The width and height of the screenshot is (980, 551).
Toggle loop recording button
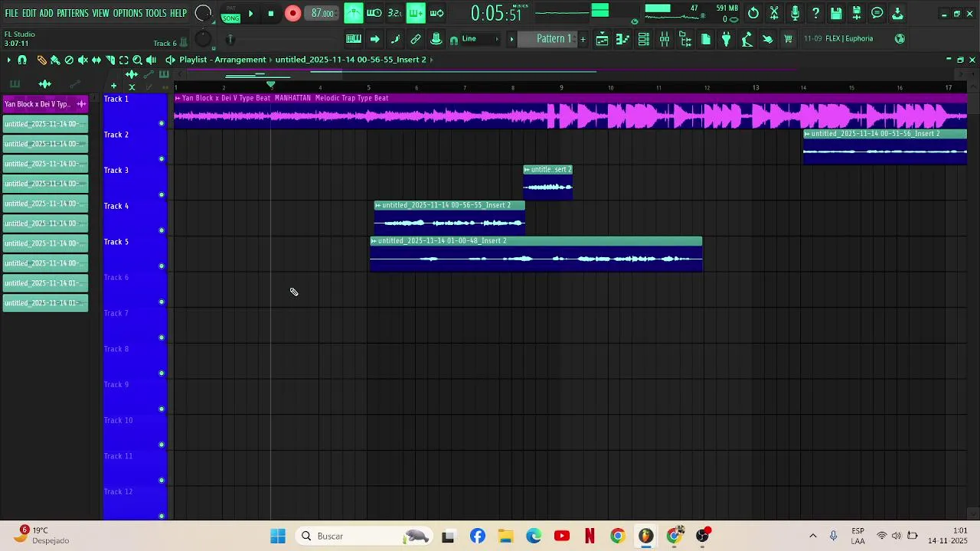click(436, 13)
